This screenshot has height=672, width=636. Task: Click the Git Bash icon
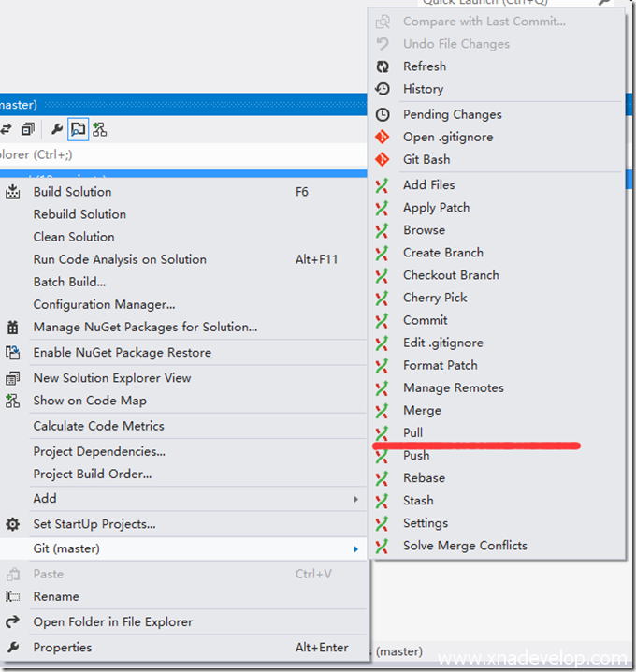383,159
